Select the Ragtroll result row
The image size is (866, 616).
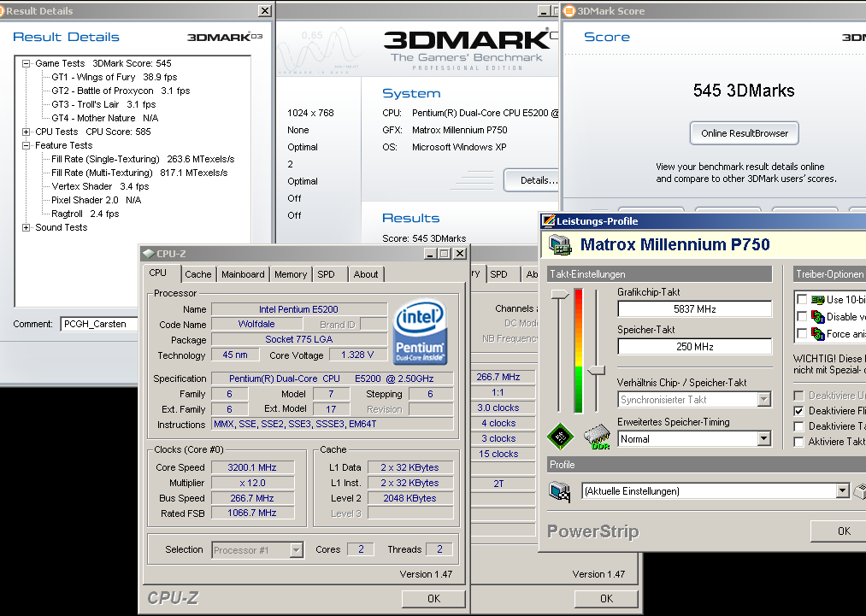coord(85,214)
